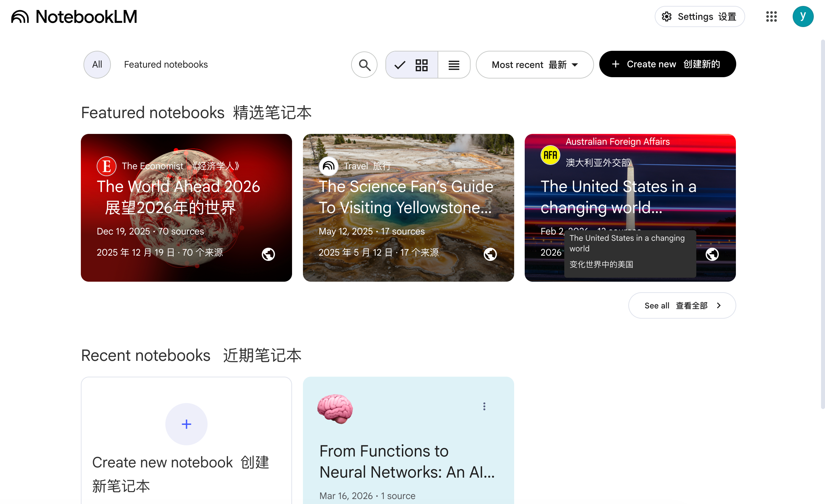Open Neural Networks notebook three-dot menu
The height and width of the screenshot is (504, 825).
pyautogui.click(x=484, y=406)
